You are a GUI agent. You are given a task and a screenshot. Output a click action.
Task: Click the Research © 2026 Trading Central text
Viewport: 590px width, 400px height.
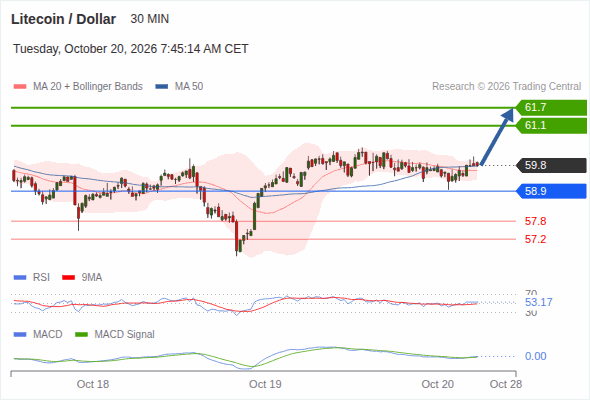(506, 87)
